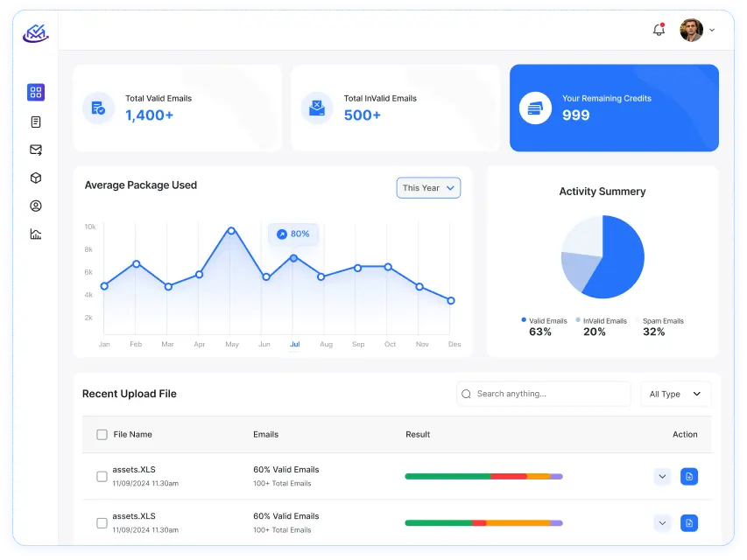Expand the All Type filter dropdown
The height and width of the screenshot is (560, 747).
coord(675,395)
